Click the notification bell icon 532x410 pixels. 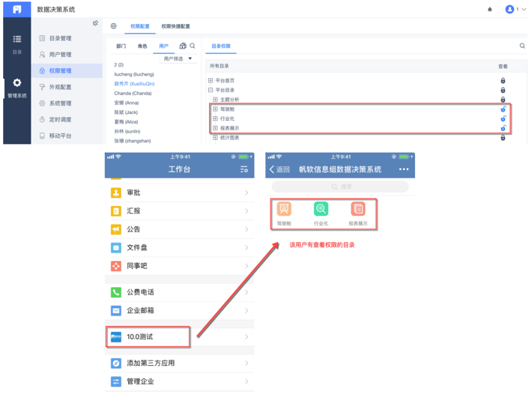click(489, 10)
